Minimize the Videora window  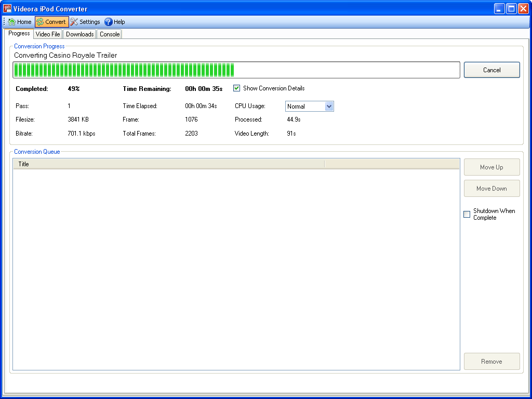[x=499, y=8]
